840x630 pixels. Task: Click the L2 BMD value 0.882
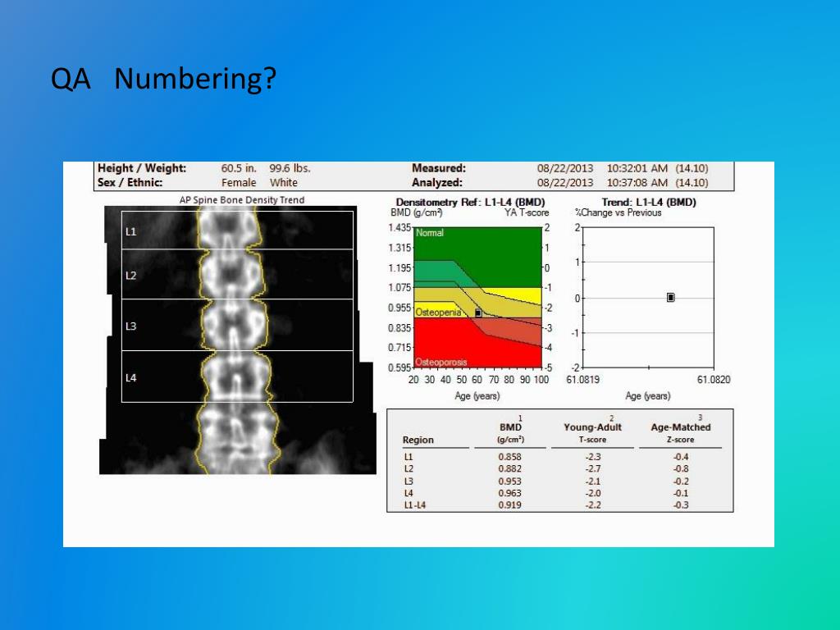tap(509, 468)
